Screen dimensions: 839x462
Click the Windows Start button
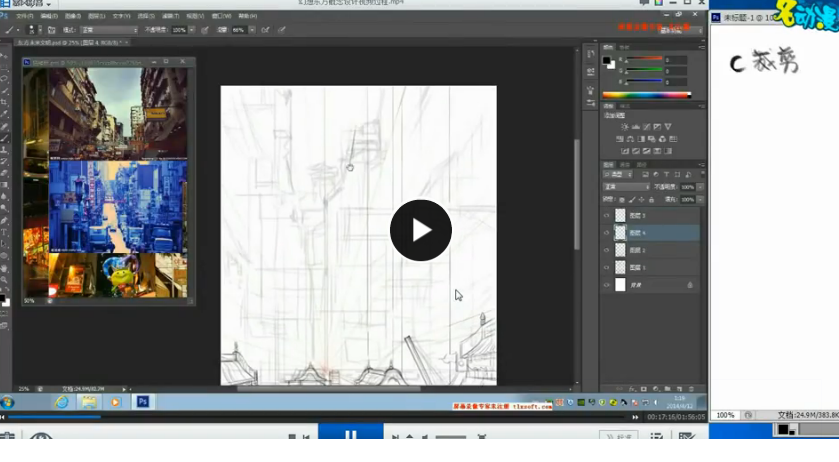[x=7, y=402]
